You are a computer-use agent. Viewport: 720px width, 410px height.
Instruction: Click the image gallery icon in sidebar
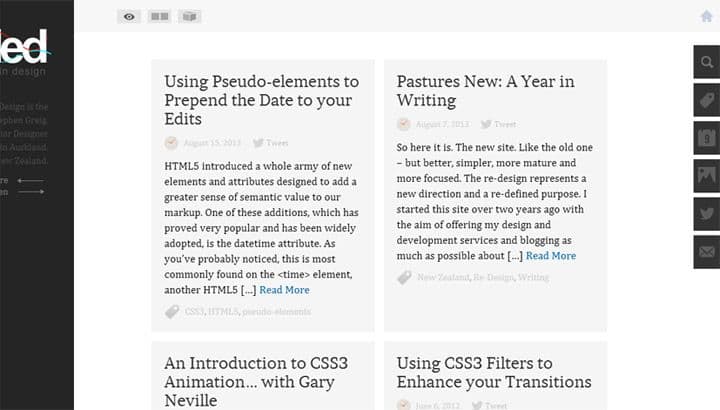pos(707,177)
